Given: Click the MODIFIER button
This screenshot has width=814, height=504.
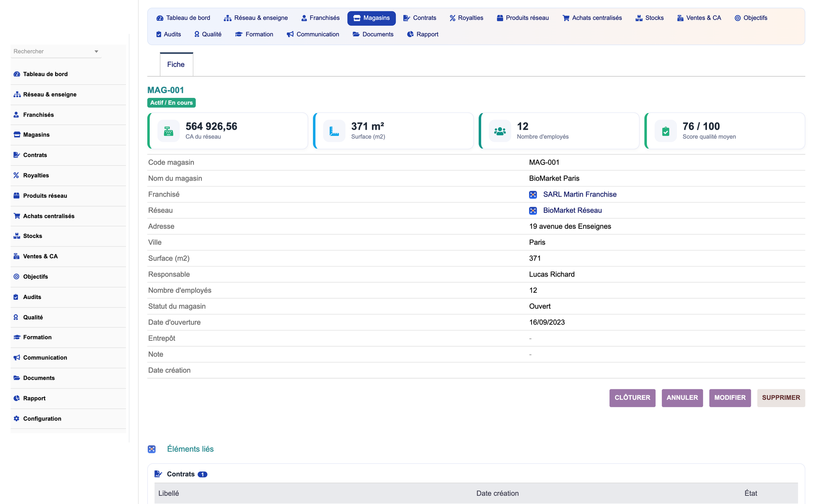Looking at the screenshot, I should pyautogui.click(x=730, y=398).
